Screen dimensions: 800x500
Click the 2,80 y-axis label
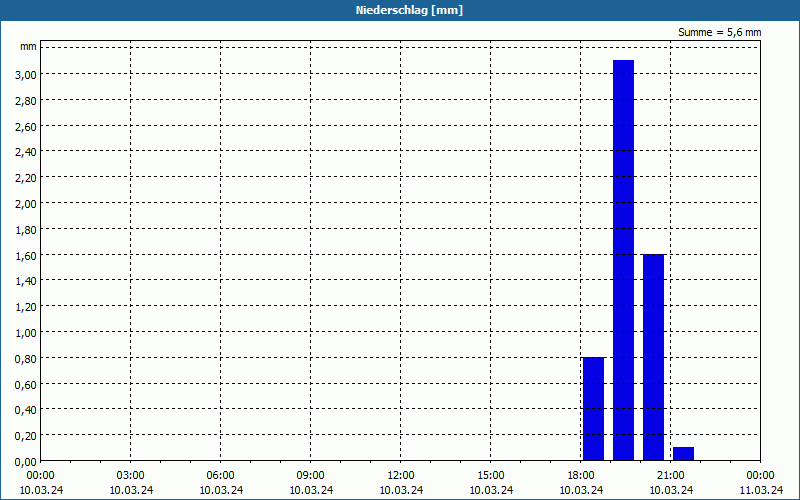click(26, 101)
